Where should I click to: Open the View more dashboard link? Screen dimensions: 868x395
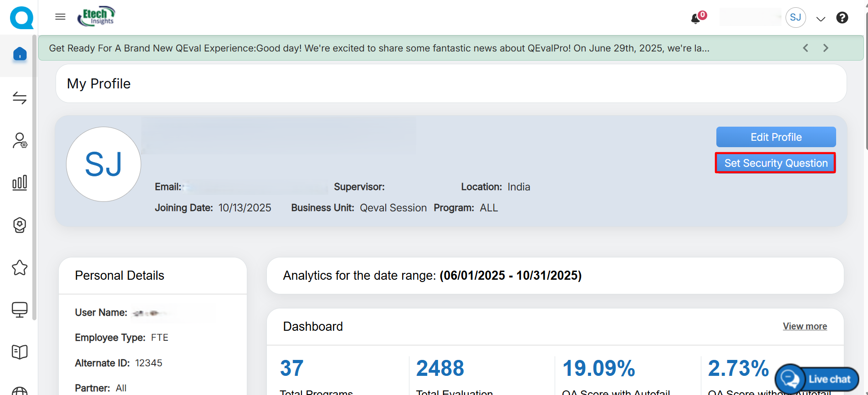click(805, 326)
